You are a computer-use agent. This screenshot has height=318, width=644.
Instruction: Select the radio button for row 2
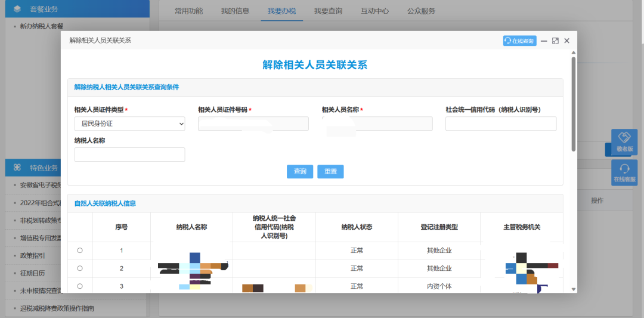[80, 268]
